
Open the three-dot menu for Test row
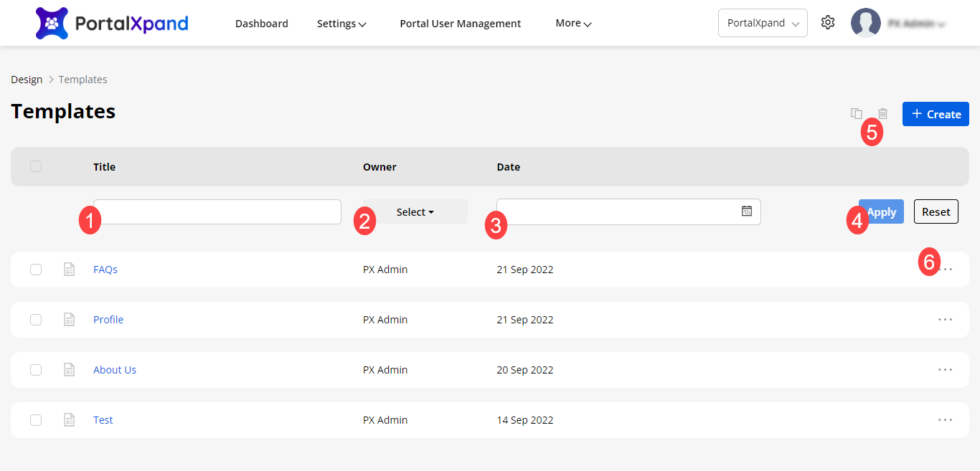[x=946, y=420]
